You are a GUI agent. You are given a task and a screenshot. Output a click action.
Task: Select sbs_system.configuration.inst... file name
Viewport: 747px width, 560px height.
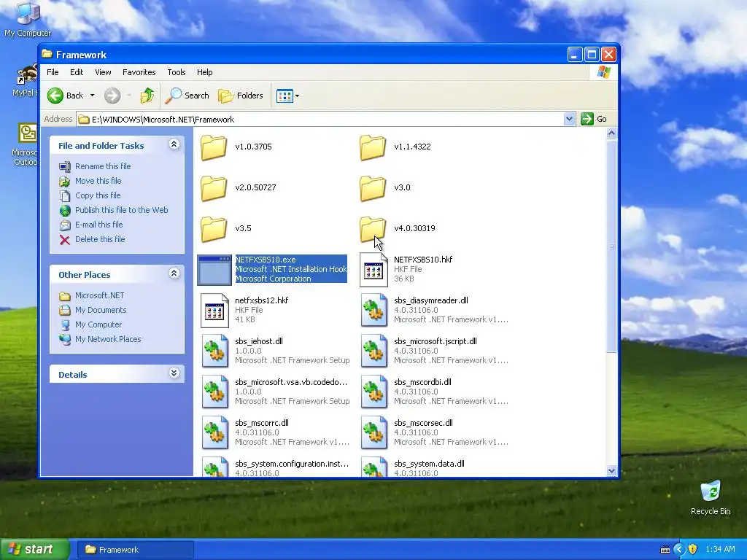(292, 464)
